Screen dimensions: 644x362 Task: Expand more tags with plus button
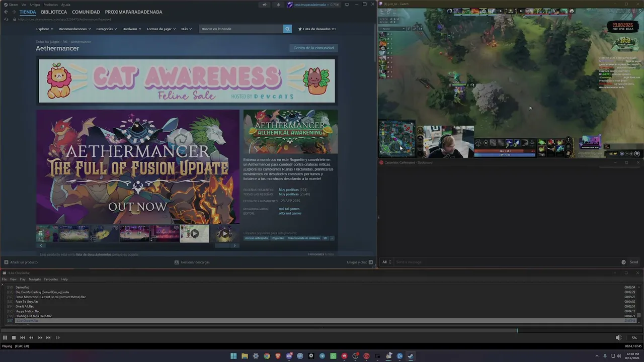point(332,238)
